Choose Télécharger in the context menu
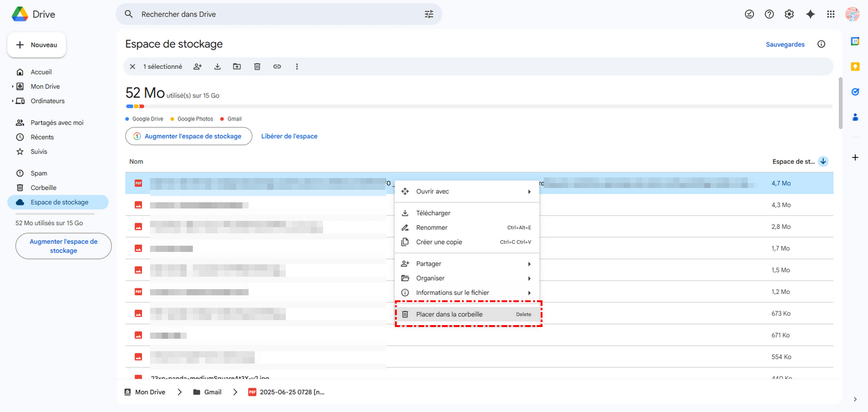868x412 pixels. pyautogui.click(x=467, y=213)
